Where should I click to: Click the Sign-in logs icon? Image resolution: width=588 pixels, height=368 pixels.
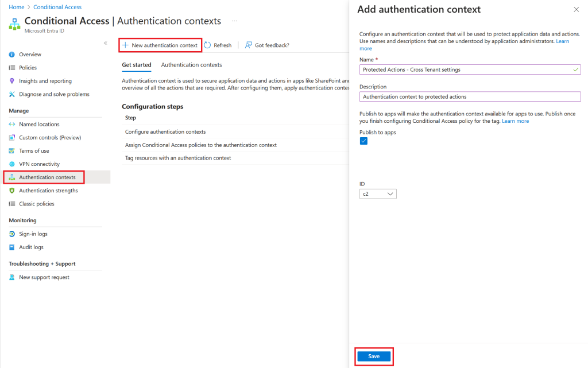(x=12, y=234)
